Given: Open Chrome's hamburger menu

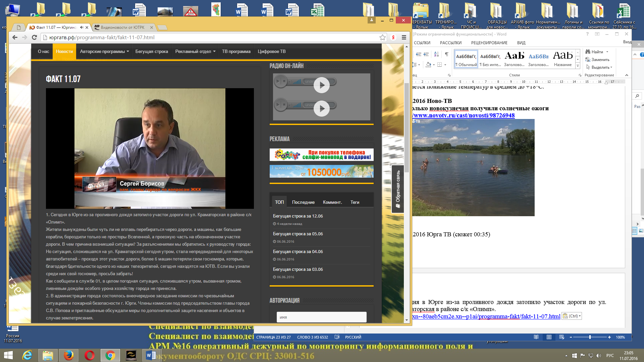Looking at the screenshot, I should point(404,38).
